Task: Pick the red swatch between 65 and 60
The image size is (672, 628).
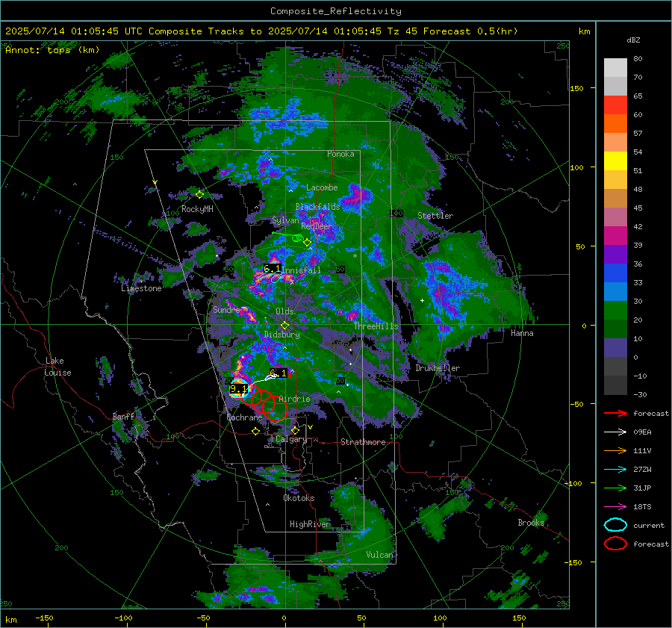Action: point(615,105)
